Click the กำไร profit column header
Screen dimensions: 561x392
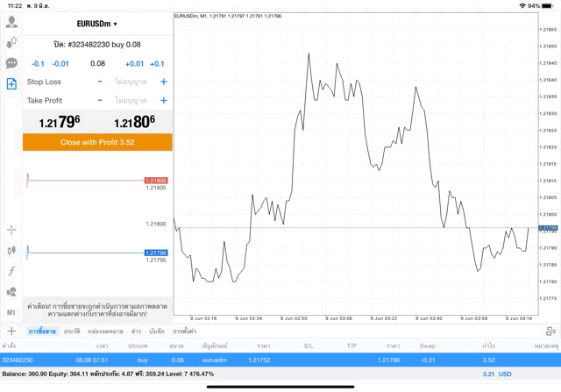point(489,346)
